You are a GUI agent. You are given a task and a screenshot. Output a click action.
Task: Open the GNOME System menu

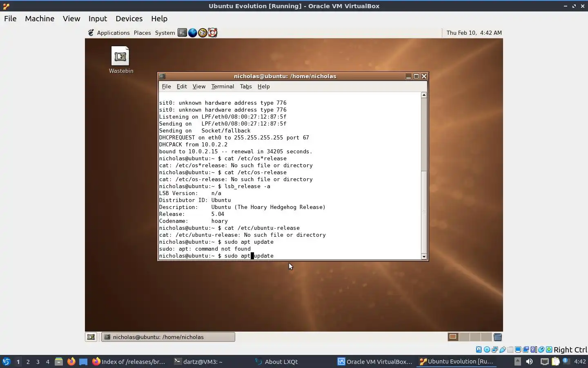tap(165, 33)
